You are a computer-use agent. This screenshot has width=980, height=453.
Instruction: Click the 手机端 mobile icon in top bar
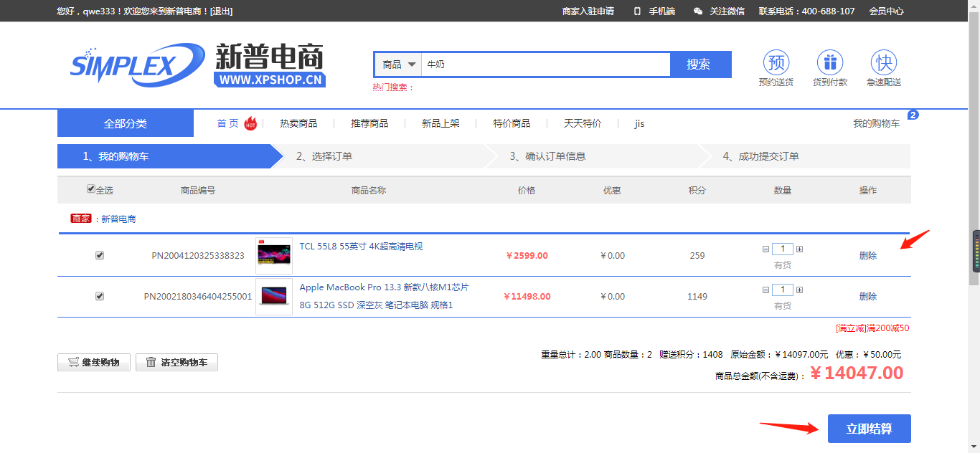637,11
